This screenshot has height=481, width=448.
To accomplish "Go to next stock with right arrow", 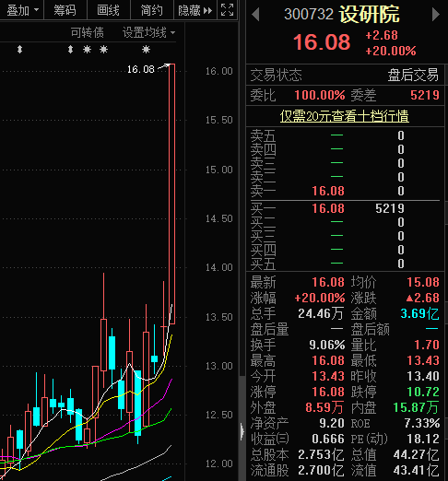I will click(436, 15).
